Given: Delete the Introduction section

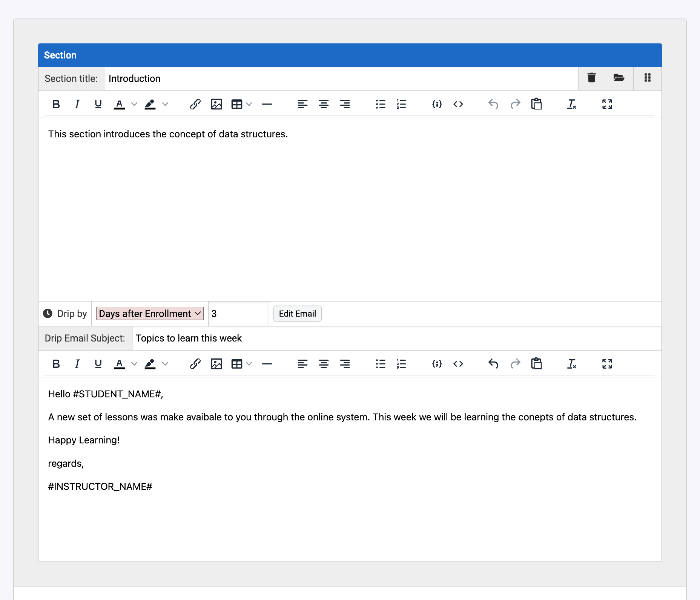Looking at the screenshot, I should point(591,78).
